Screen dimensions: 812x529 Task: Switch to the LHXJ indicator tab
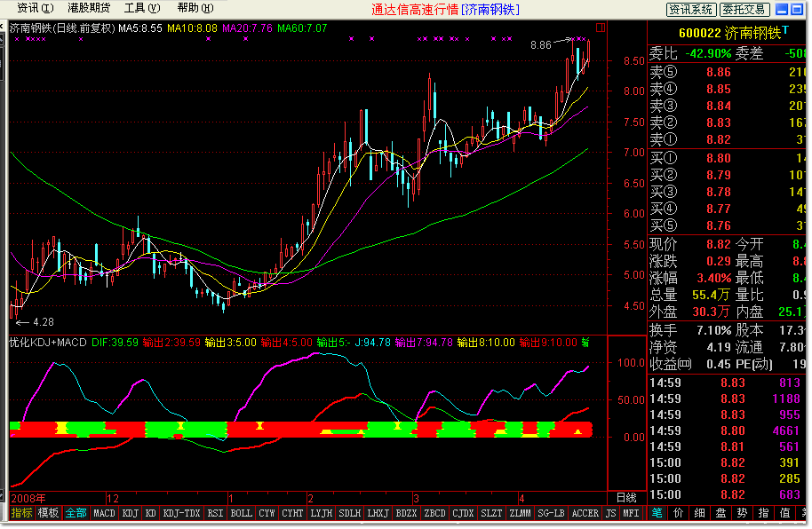tap(378, 513)
